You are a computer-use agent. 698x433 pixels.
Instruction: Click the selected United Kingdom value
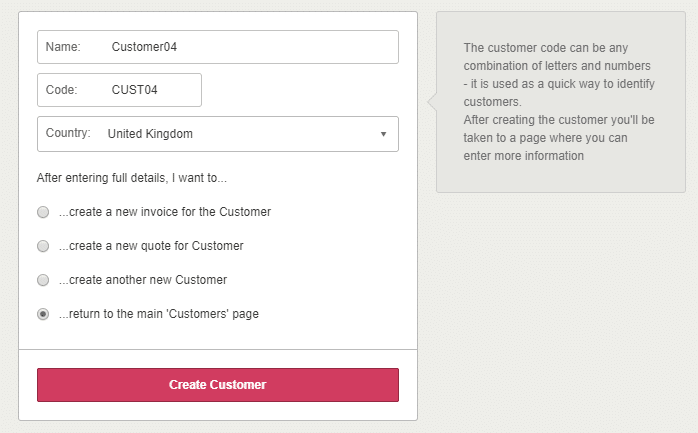(x=150, y=134)
